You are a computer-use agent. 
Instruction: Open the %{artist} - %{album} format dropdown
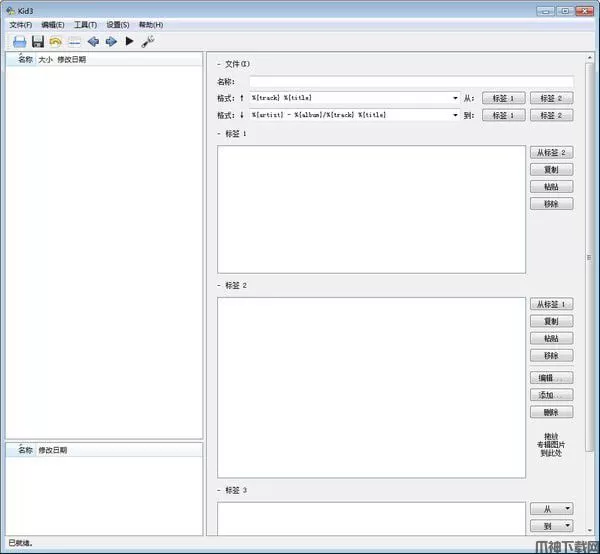(454, 115)
